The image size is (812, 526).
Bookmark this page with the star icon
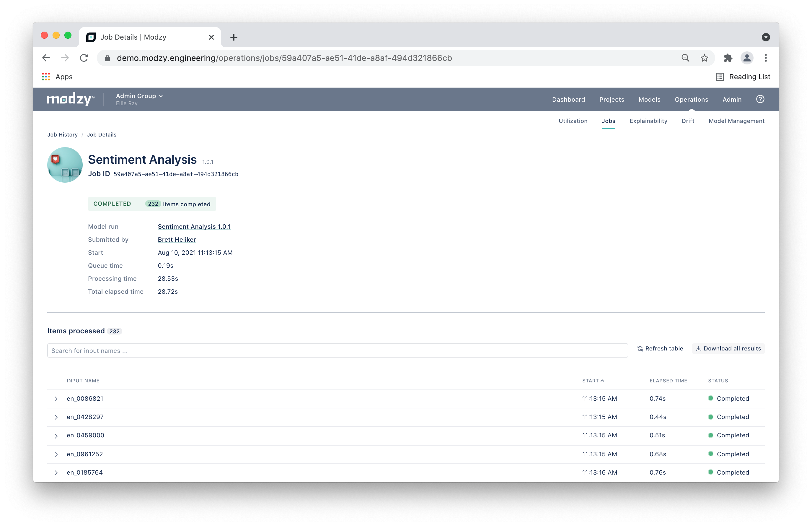[x=705, y=58]
